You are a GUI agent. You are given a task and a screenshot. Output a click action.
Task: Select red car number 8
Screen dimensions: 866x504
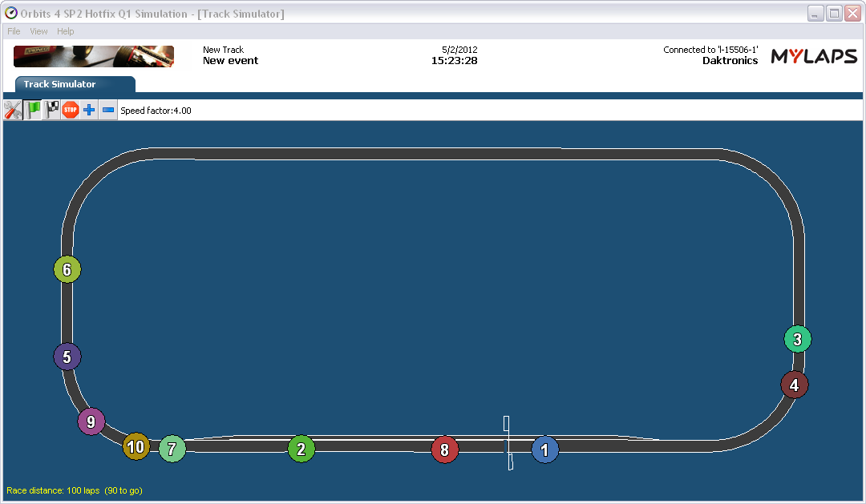click(x=444, y=450)
